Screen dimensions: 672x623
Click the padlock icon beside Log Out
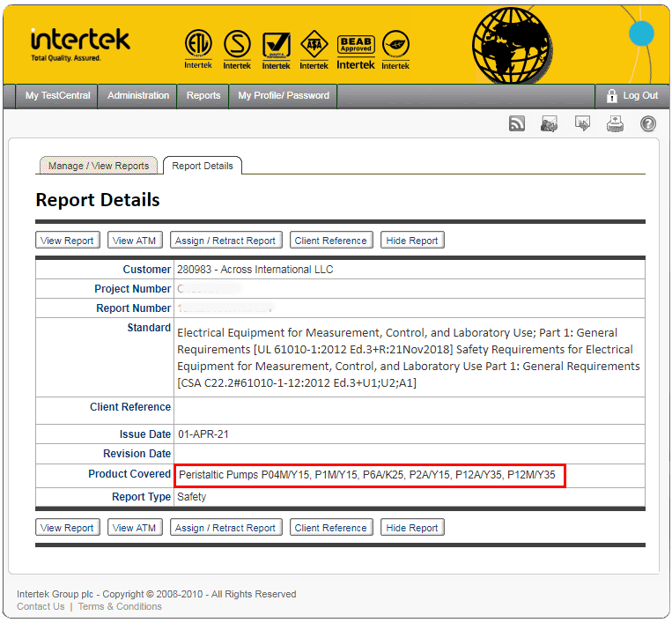click(611, 95)
